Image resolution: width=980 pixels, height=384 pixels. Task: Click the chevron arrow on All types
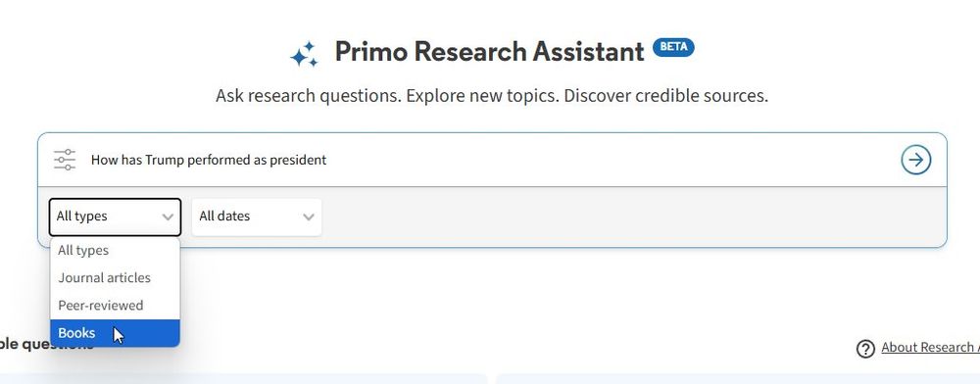[x=168, y=217]
